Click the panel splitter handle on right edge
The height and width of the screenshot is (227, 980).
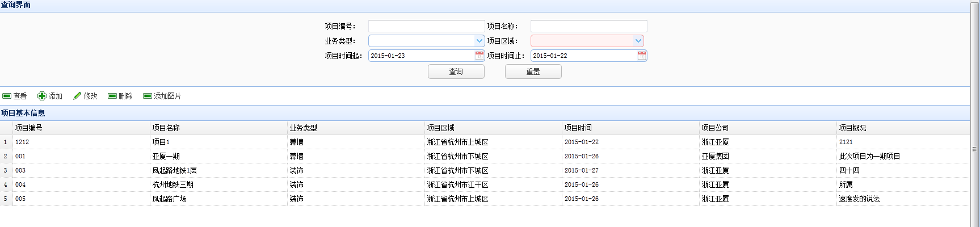point(974,149)
